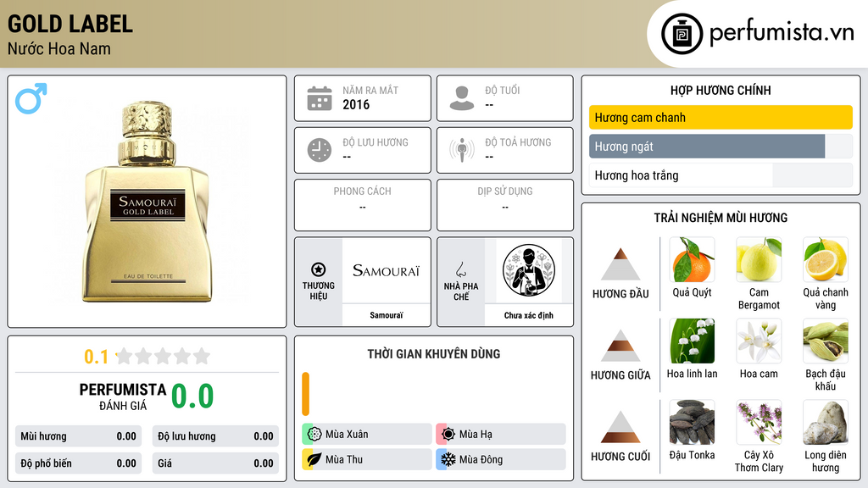Click the snowflake icon by Mùa Đông
This screenshot has height=488, width=868.
448,459
